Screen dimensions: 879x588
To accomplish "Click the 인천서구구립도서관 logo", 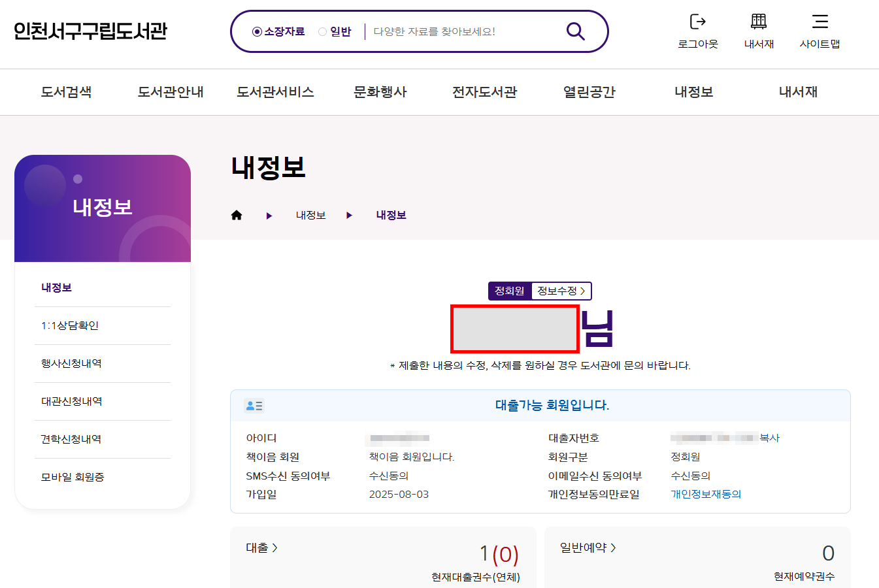I will [x=90, y=30].
